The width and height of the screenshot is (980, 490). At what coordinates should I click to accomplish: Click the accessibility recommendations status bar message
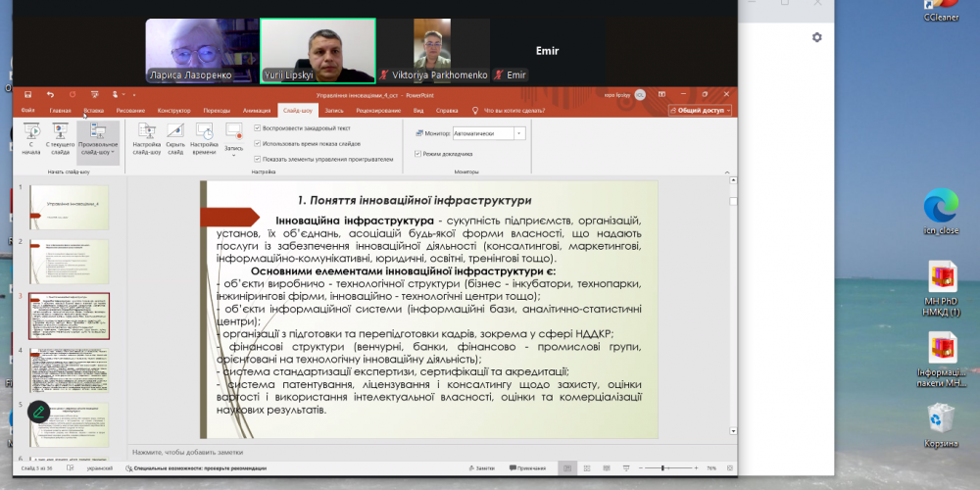tap(196, 468)
